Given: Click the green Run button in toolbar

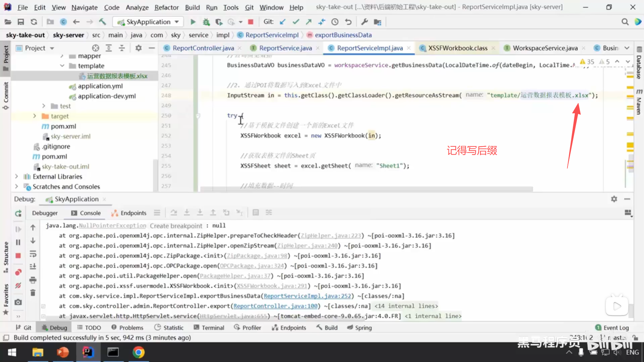Looking at the screenshot, I should point(193,22).
